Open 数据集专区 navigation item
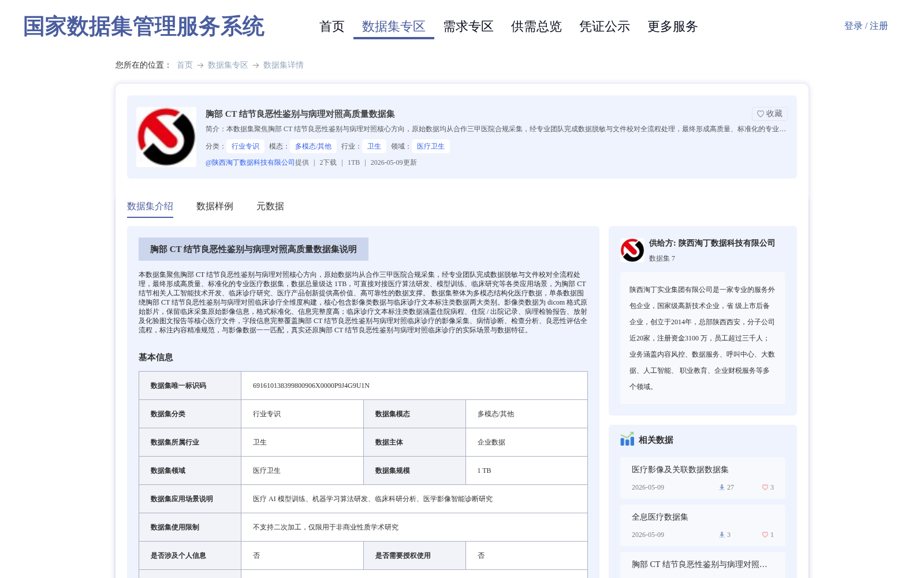Screen dimensions: 924x578 (394, 27)
